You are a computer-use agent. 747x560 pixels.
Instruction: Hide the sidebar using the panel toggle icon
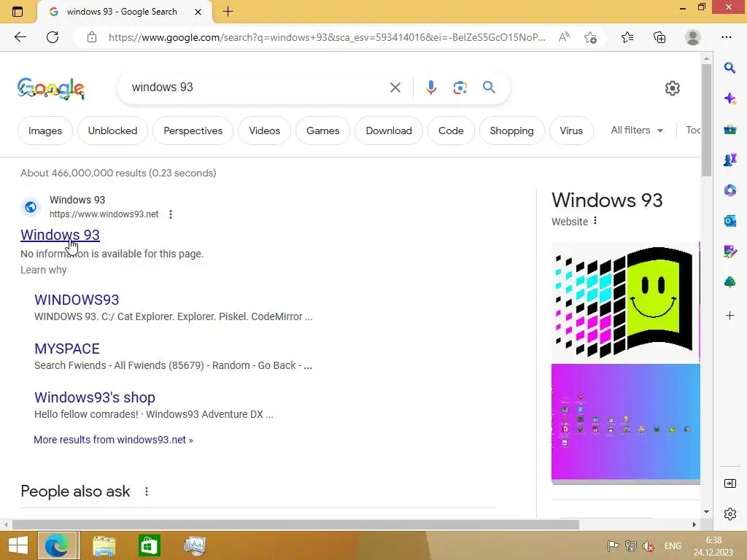click(729, 484)
